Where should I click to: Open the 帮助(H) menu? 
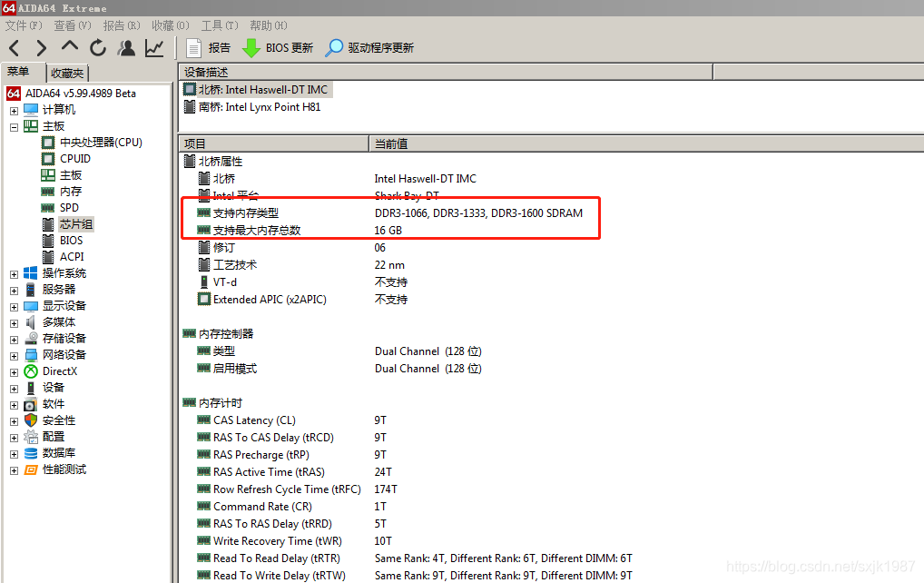tap(269, 25)
